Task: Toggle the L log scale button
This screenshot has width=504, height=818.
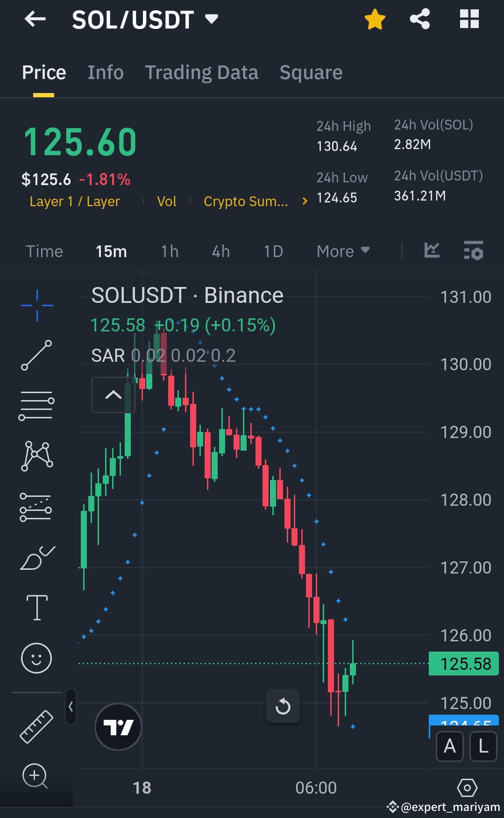Action: pos(483,746)
